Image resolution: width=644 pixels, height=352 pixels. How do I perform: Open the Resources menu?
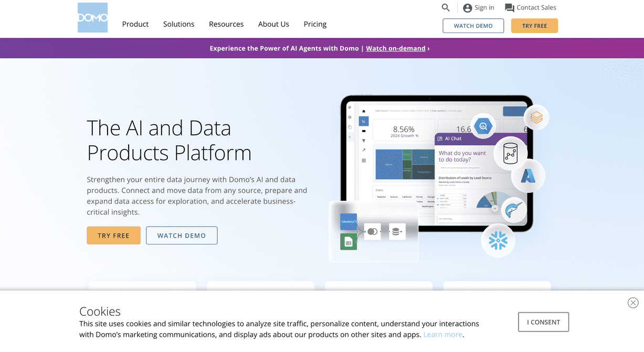click(226, 24)
